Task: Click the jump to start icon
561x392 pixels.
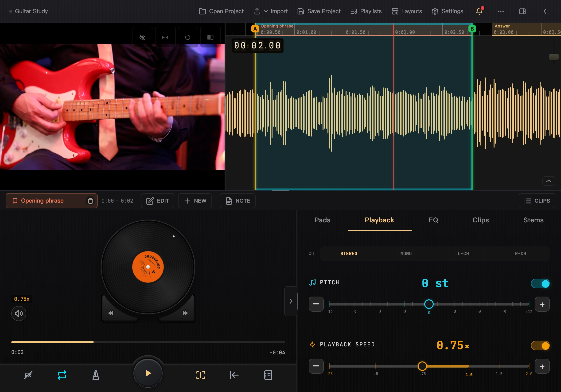Action: [x=234, y=375]
